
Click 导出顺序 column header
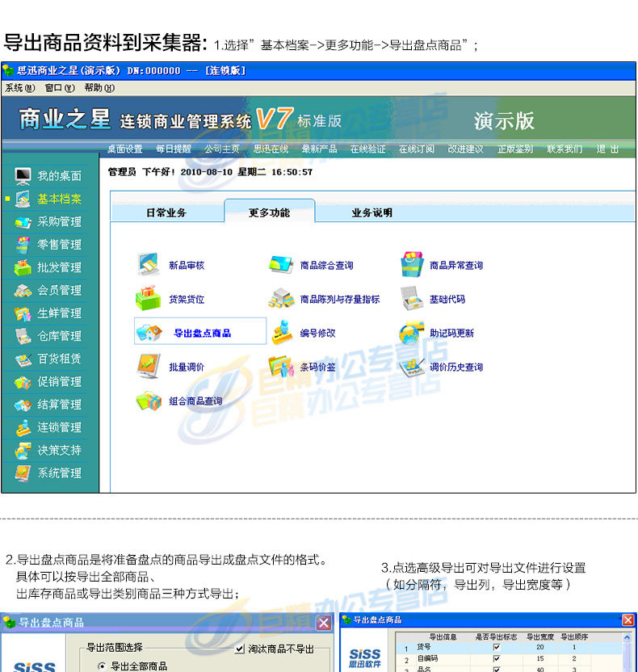point(574,636)
